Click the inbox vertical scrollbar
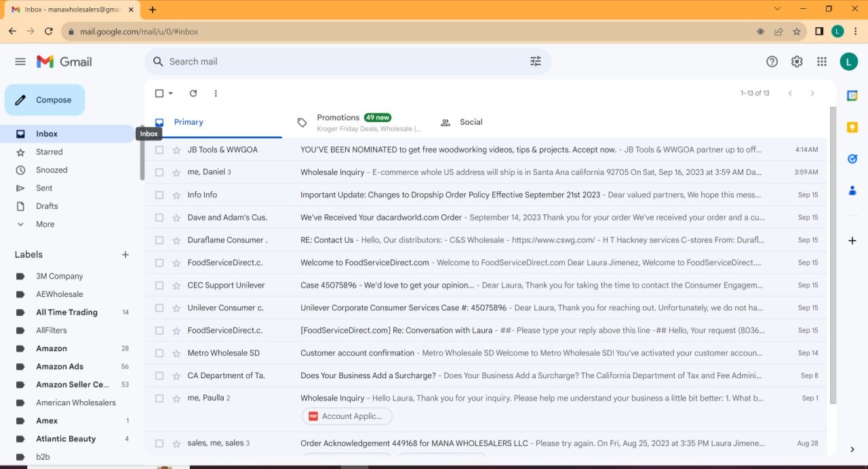The width and height of the screenshot is (868, 469). point(833,256)
